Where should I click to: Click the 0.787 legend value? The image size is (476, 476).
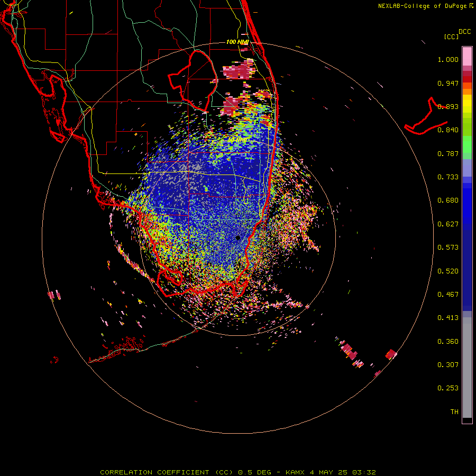pyautogui.click(x=448, y=153)
